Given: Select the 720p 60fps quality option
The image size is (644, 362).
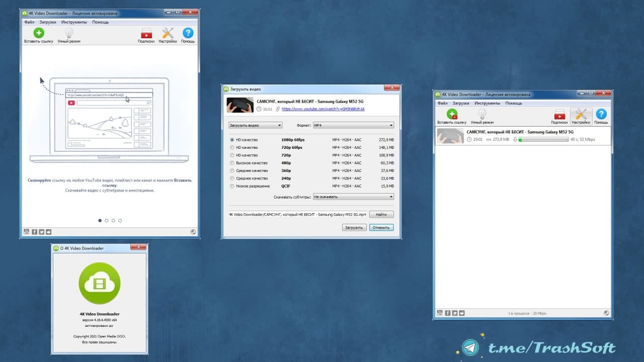Looking at the screenshot, I should pos(232,147).
